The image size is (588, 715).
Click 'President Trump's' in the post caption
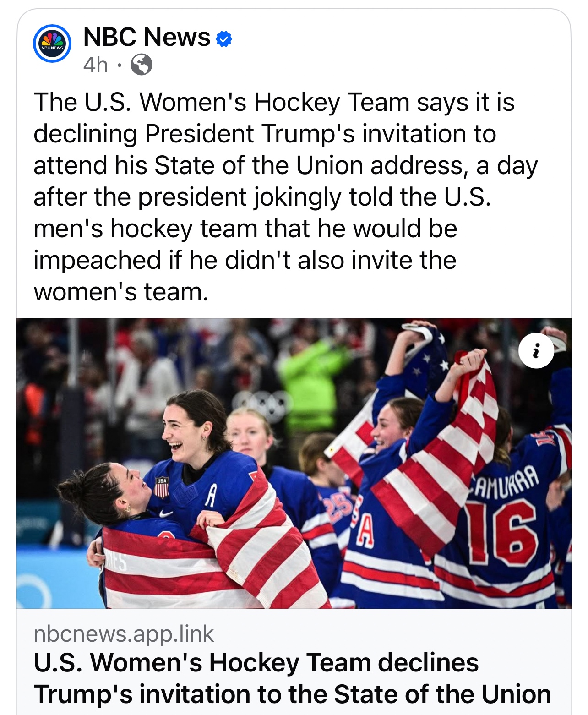(x=250, y=134)
